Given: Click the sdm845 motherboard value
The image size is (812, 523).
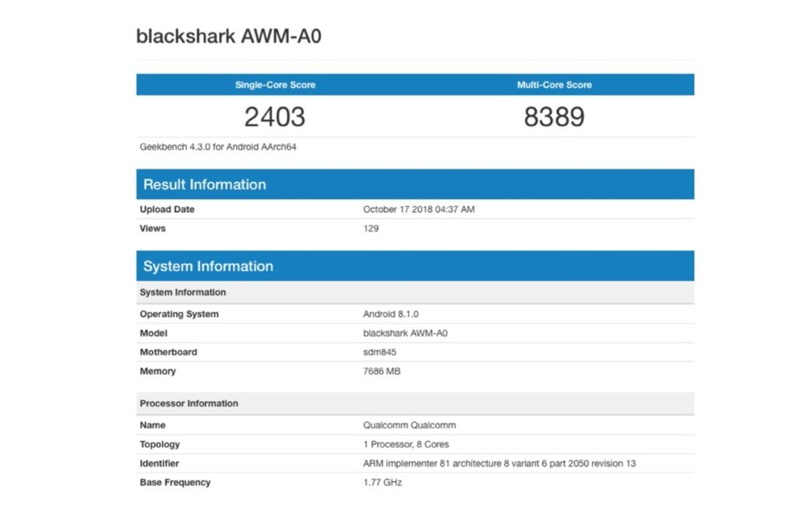Looking at the screenshot, I should point(380,352).
